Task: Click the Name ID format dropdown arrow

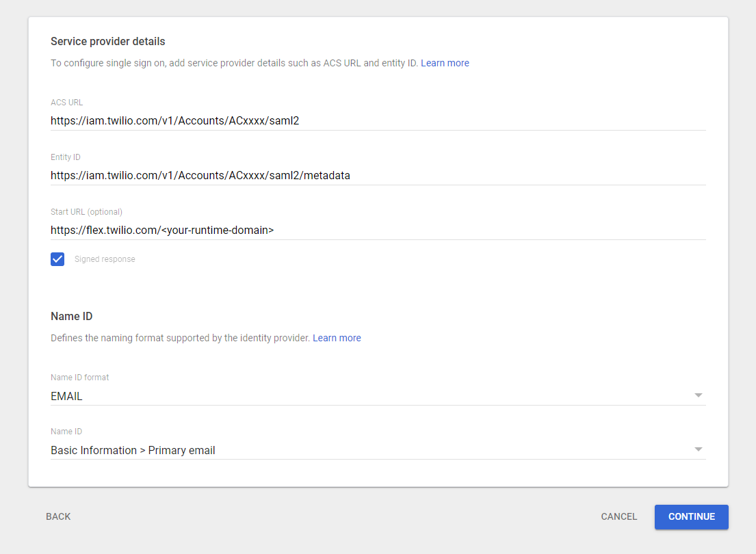Action: click(x=699, y=395)
